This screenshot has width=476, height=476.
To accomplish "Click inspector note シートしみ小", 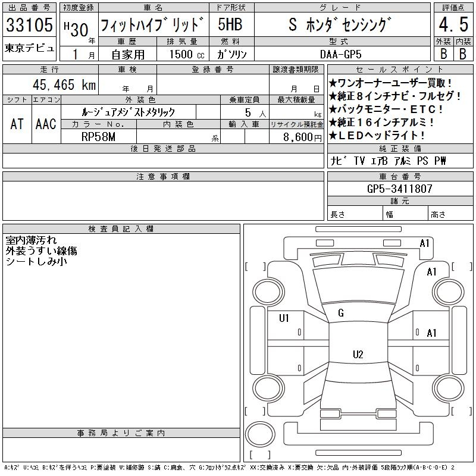I will pos(36,261).
